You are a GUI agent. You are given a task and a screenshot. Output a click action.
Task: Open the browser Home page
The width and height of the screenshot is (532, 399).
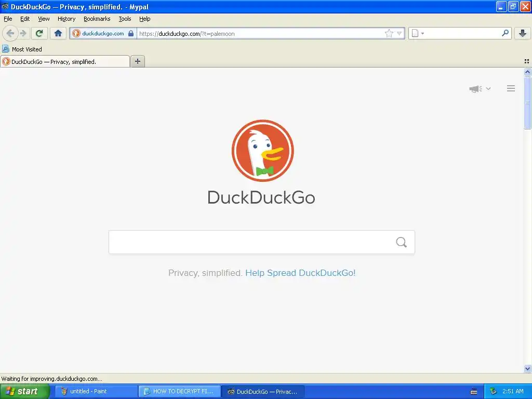point(58,33)
